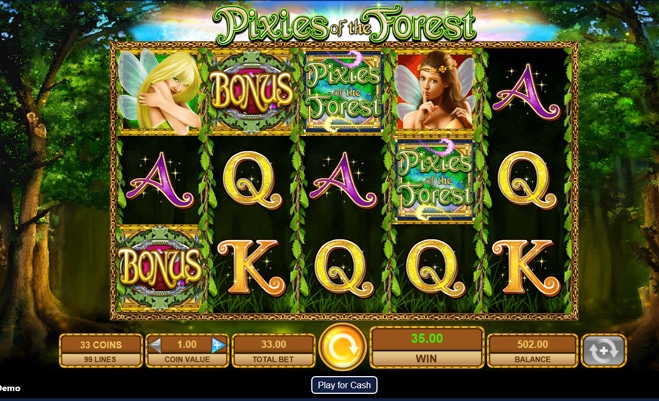This screenshot has height=401, width=659.
Task: Select the Pixies of the Forest wild on reel three
Action: coord(344,92)
